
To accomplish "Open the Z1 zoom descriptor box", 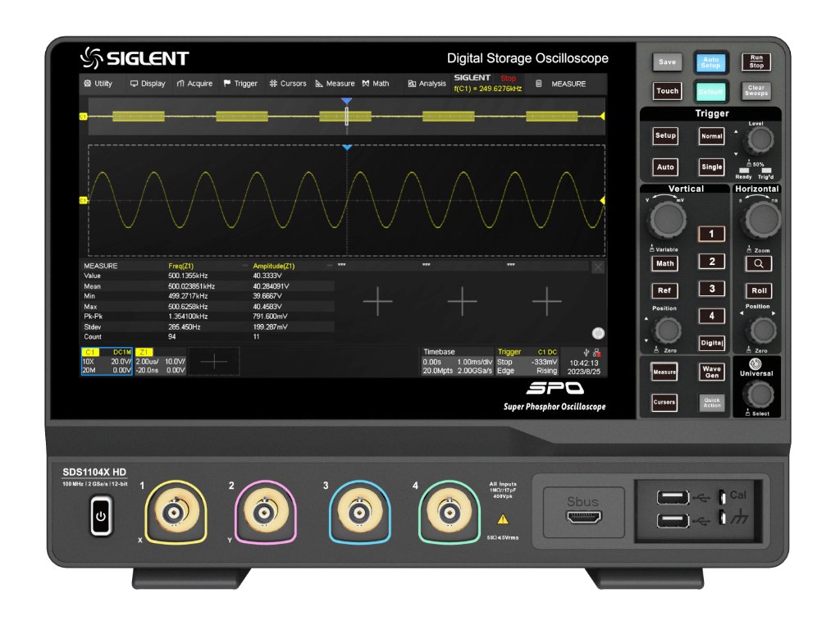I will pos(160,362).
